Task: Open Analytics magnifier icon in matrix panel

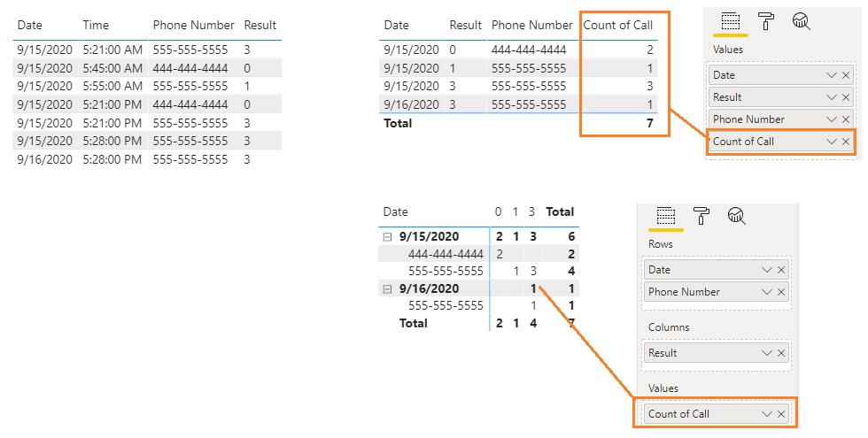Action: click(x=736, y=215)
